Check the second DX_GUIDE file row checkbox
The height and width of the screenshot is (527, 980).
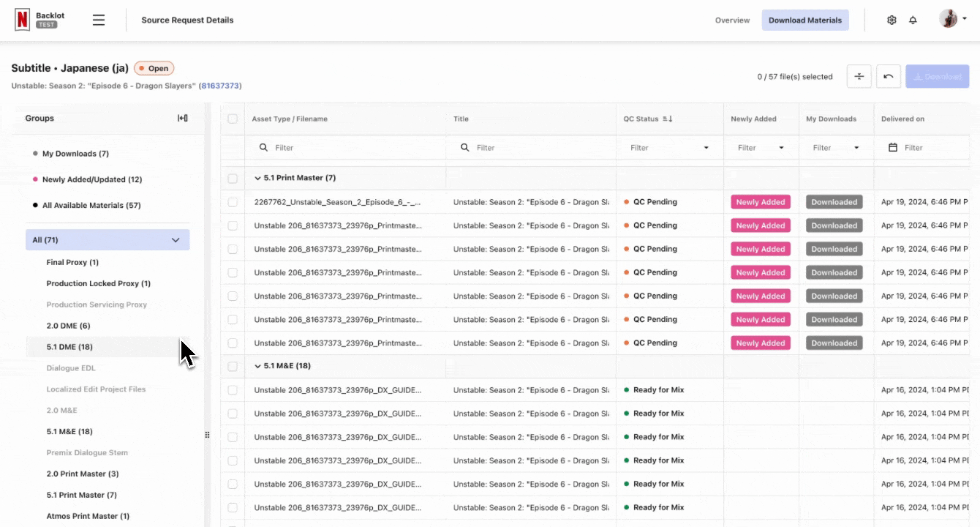click(233, 414)
